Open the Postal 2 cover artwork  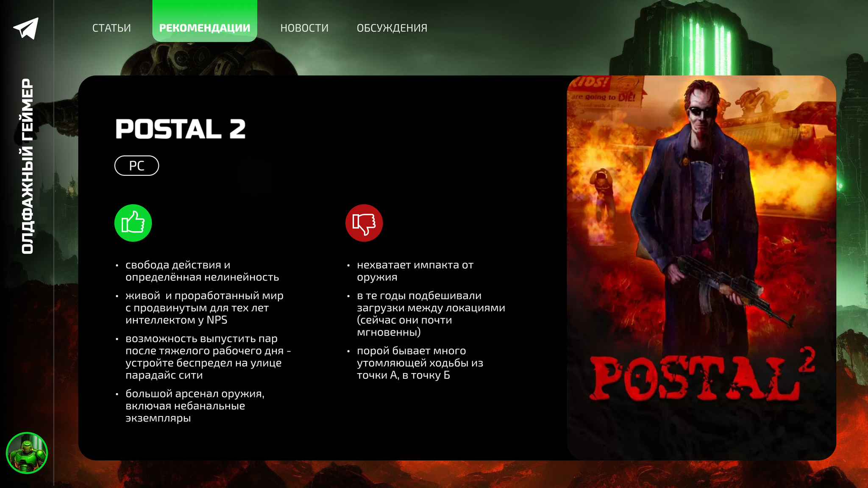coord(701,268)
